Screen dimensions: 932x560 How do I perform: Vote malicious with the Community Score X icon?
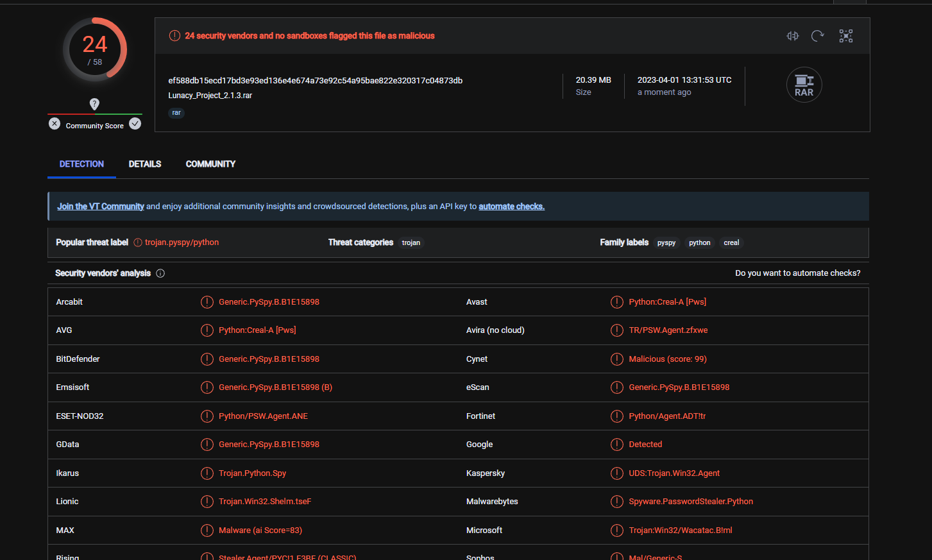click(55, 124)
